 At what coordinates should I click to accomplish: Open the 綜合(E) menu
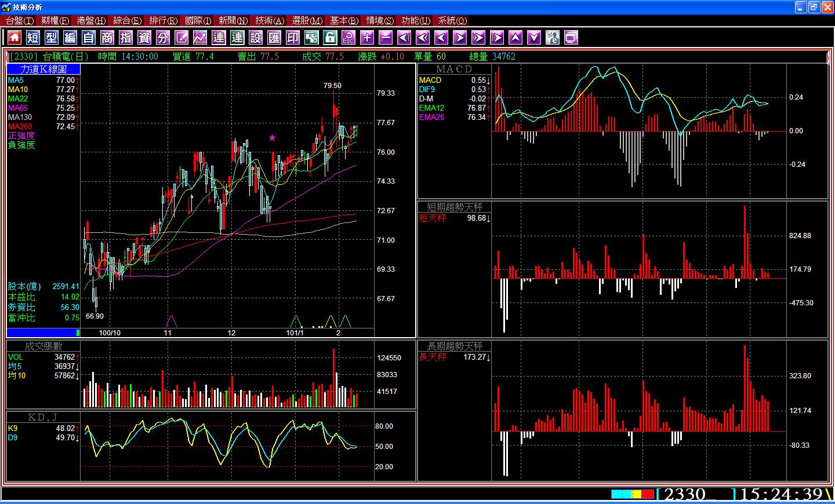point(127,20)
